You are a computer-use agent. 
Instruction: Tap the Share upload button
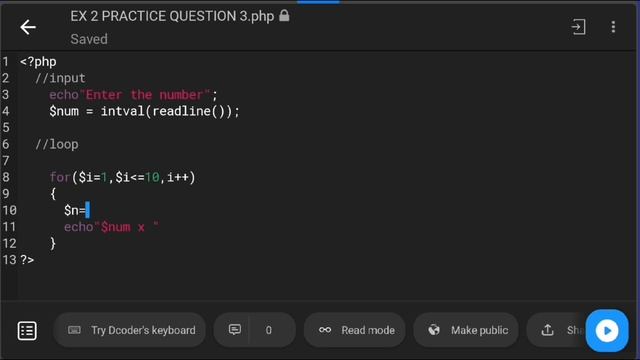coord(557,330)
